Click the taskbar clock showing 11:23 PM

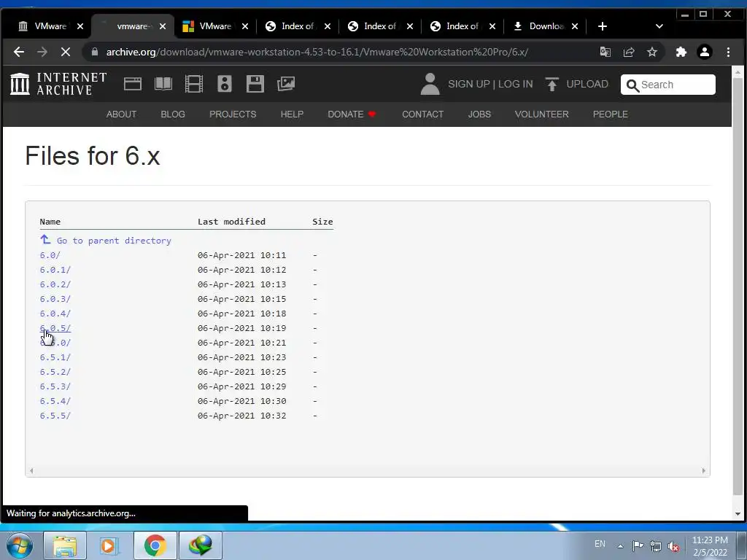coord(710,546)
